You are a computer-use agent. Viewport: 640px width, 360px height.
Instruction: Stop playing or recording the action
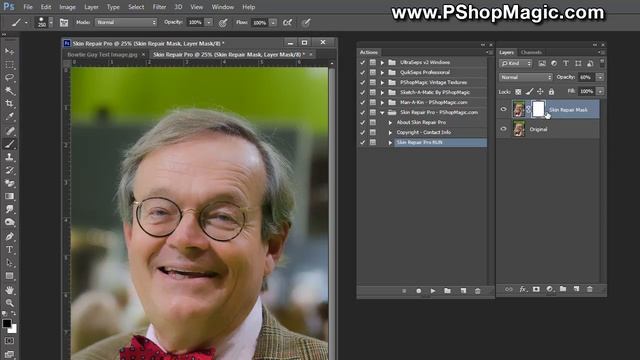(x=404, y=291)
